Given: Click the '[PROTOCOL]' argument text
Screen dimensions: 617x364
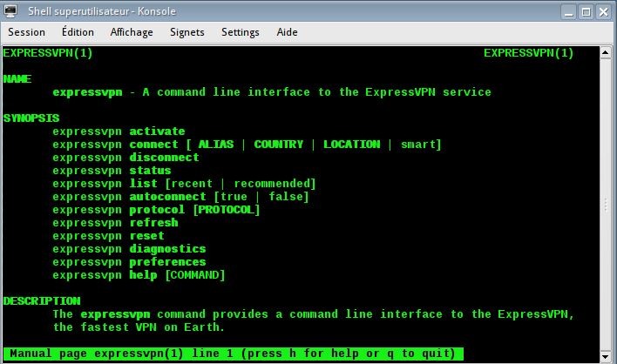Looking at the screenshot, I should pos(227,210).
